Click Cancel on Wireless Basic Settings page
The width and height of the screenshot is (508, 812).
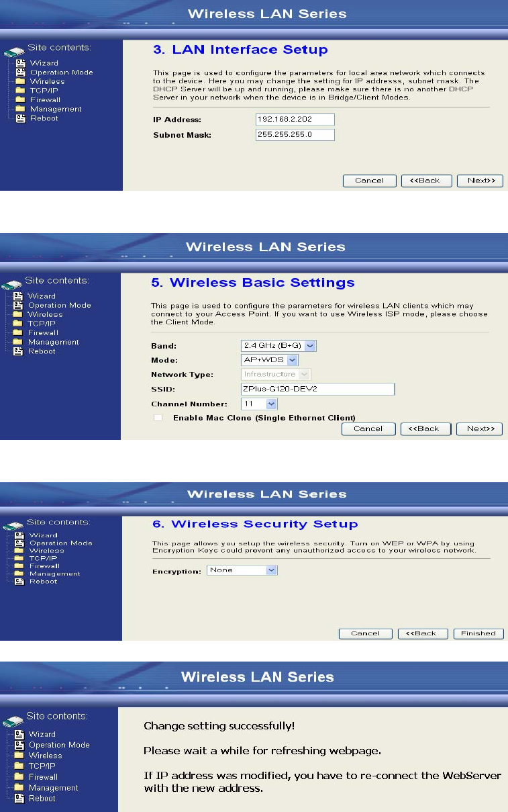pyautogui.click(x=368, y=429)
